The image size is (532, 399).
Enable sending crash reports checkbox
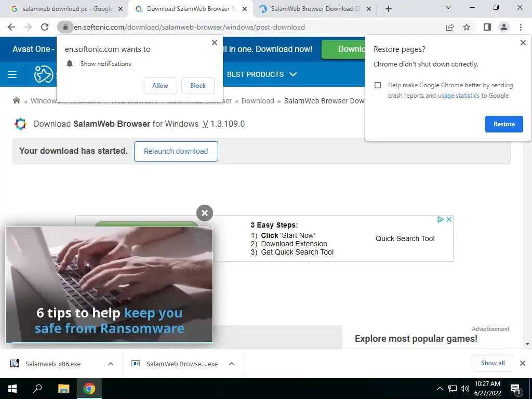click(x=378, y=85)
